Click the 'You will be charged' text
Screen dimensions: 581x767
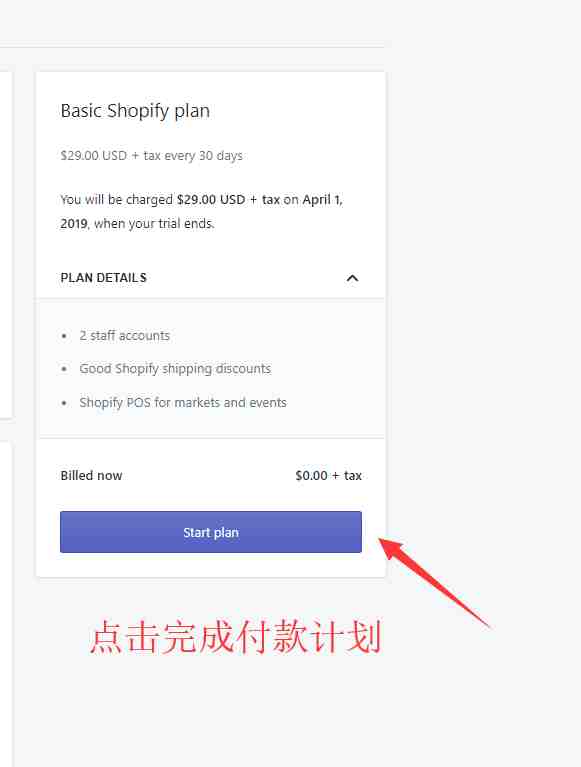(x=116, y=200)
